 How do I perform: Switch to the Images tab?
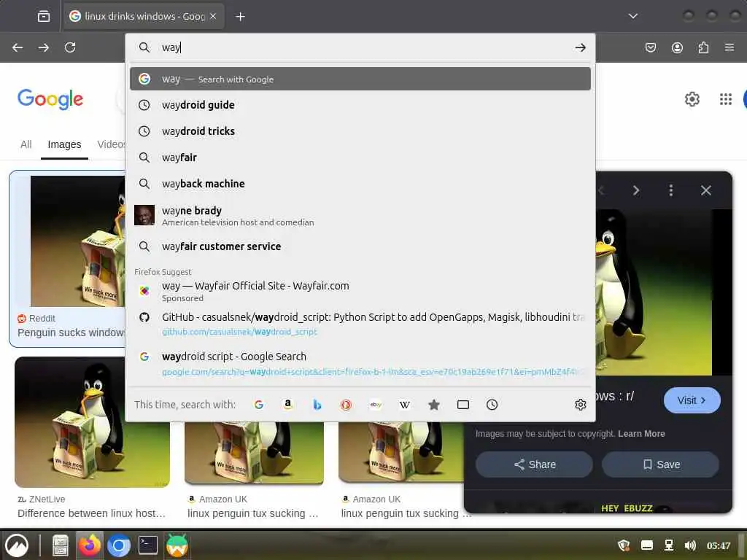coord(64,144)
